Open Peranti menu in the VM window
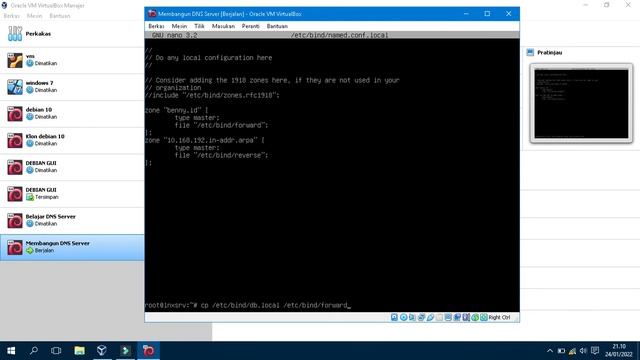This screenshot has height=360, width=640. (251, 26)
